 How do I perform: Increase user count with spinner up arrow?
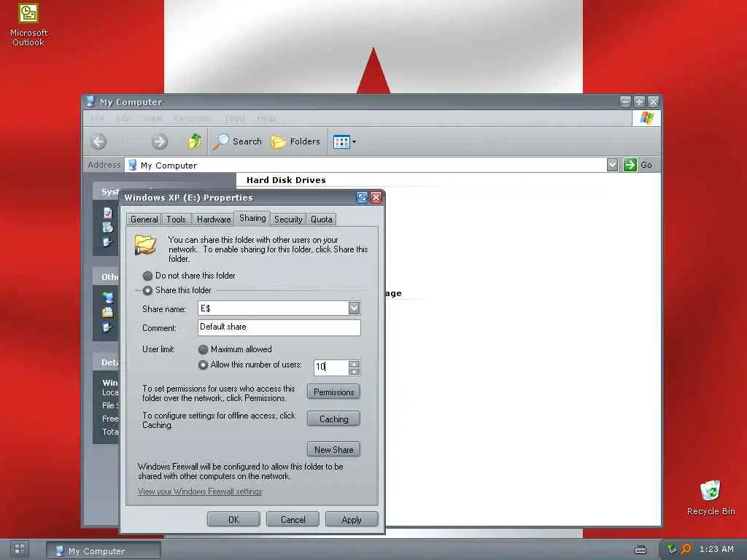[354, 364]
